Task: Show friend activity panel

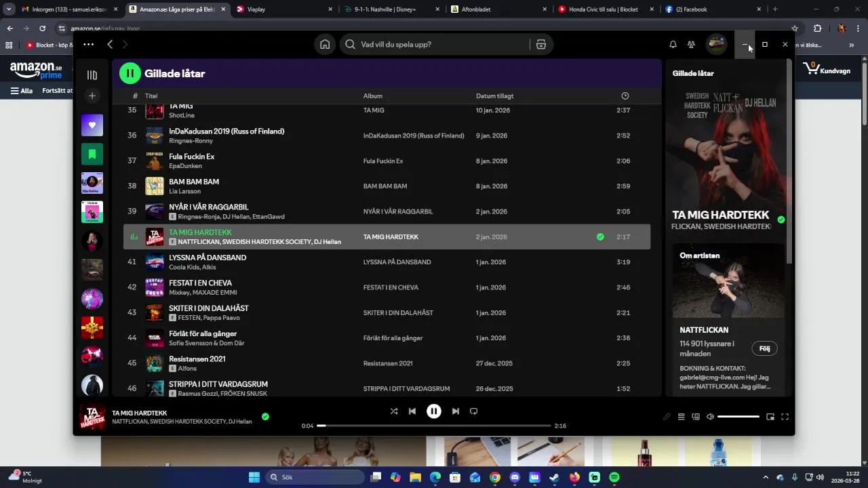Action: (691, 44)
